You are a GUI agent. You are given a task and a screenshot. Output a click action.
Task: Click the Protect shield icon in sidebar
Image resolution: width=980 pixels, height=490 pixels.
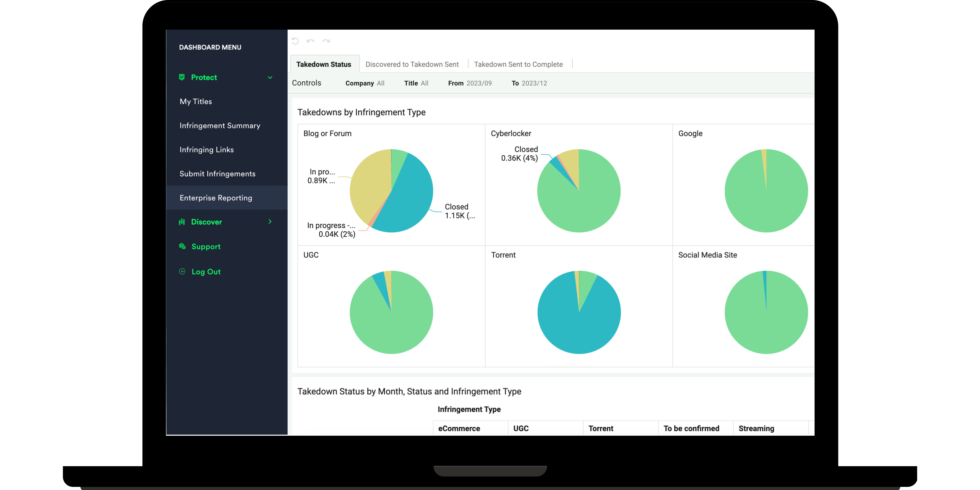click(x=182, y=77)
